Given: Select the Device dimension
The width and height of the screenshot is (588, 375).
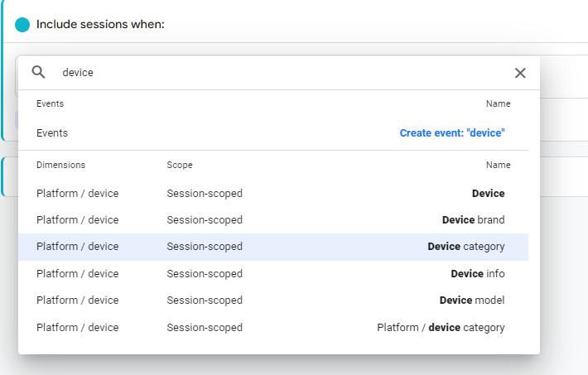Looking at the screenshot, I should 273,194.
